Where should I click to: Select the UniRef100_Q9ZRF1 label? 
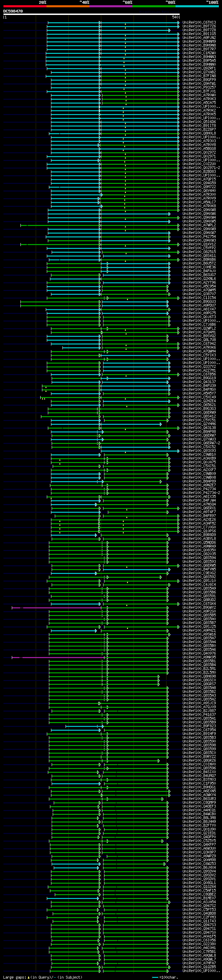(199, 68)
